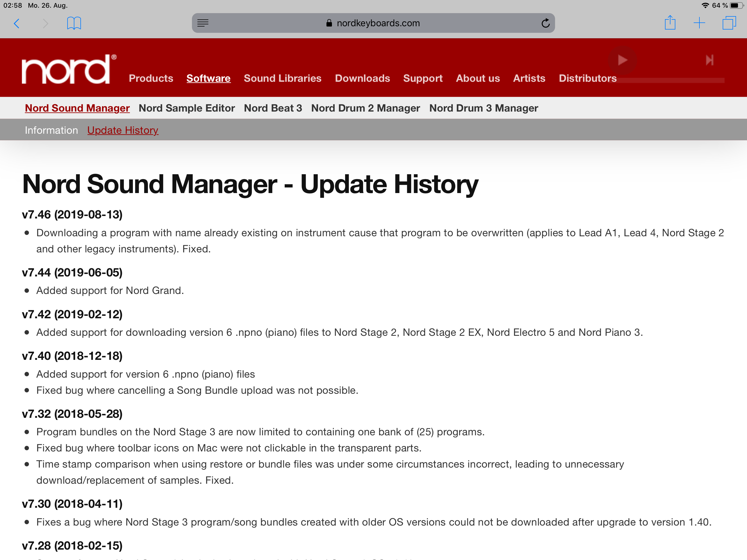This screenshot has height=560, width=747.
Task: Open the Safari bookmarks book icon
Action: (x=74, y=23)
